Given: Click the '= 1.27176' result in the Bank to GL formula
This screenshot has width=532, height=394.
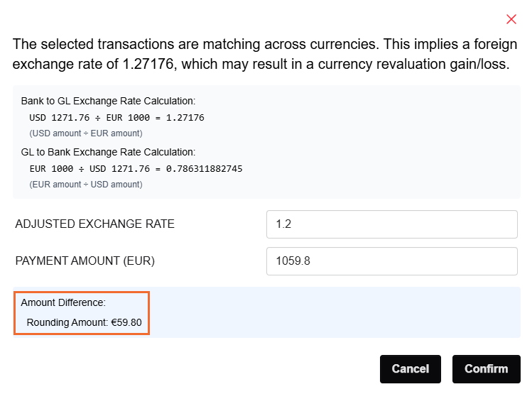Looking at the screenshot, I should click(180, 118).
